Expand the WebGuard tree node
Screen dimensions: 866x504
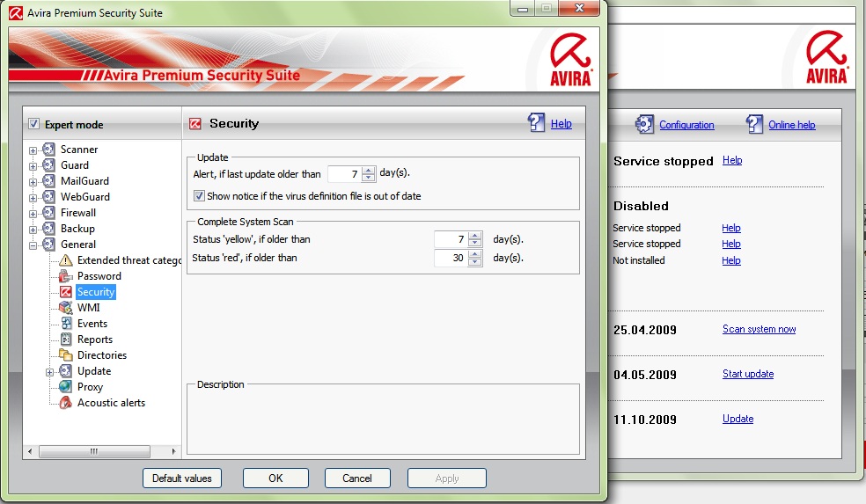tap(33, 198)
